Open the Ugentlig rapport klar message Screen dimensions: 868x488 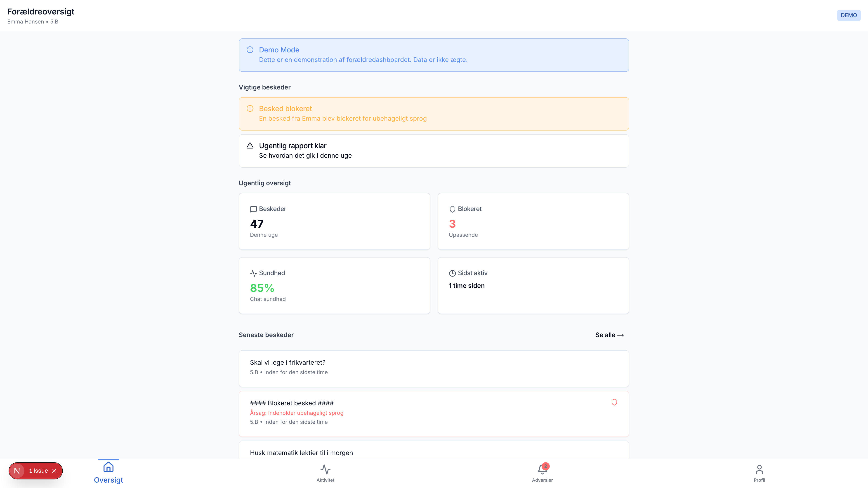(434, 151)
